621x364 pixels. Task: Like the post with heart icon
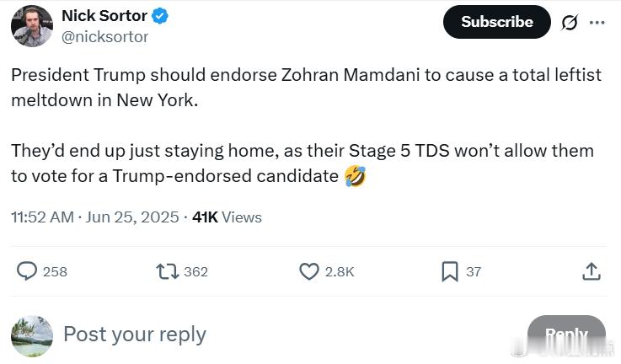click(x=309, y=271)
